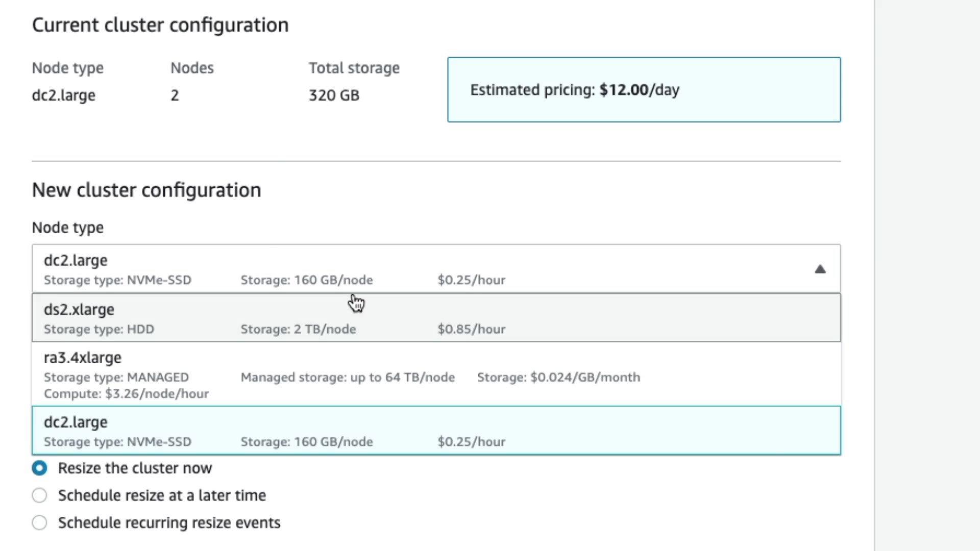
Task: Select the ds2.xlarge node type option
Action: tap(79, 310)
